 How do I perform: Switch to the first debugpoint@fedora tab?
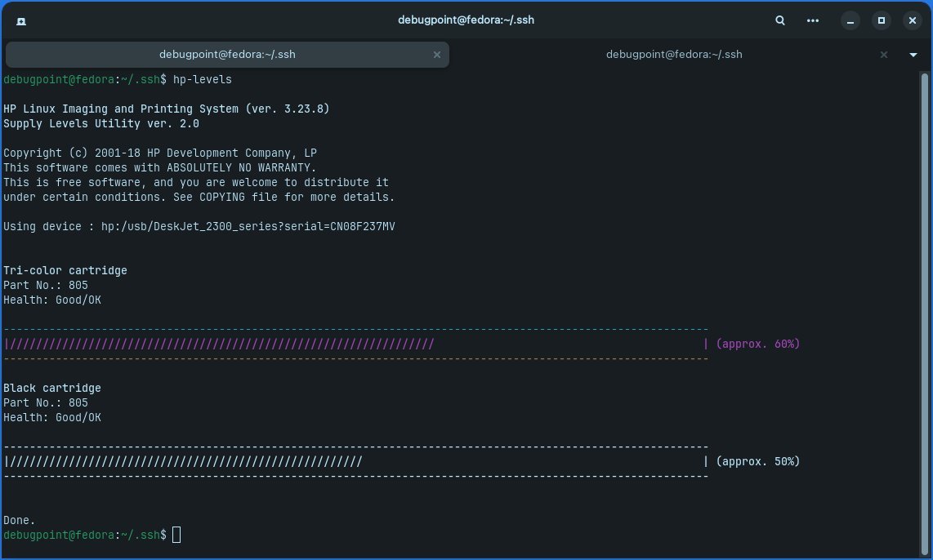[x=226, y=55]
